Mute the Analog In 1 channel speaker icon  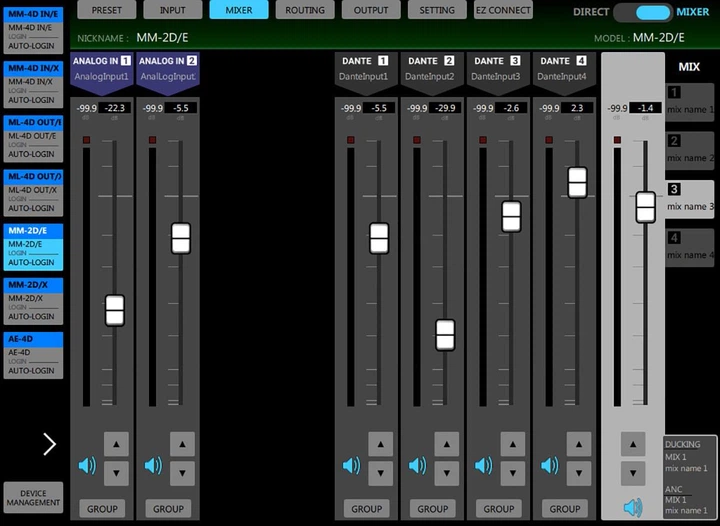[x=87, y=465]
